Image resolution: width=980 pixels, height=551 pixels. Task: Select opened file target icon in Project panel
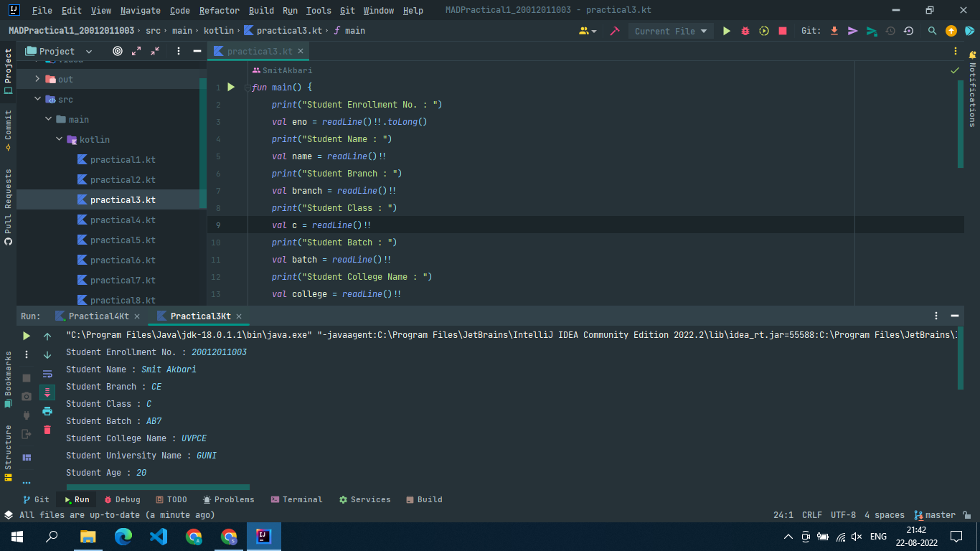tap(118, 51)
